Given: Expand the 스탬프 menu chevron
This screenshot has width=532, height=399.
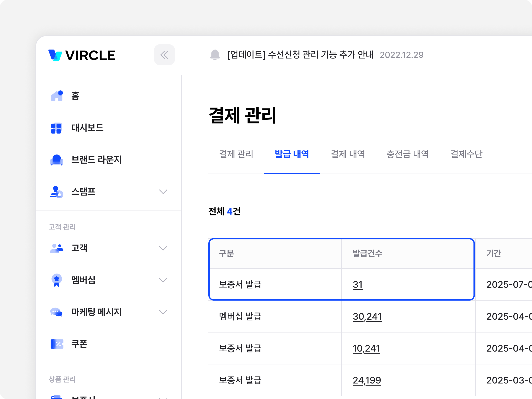Looking at the screenshot, I should coord(163,192).
